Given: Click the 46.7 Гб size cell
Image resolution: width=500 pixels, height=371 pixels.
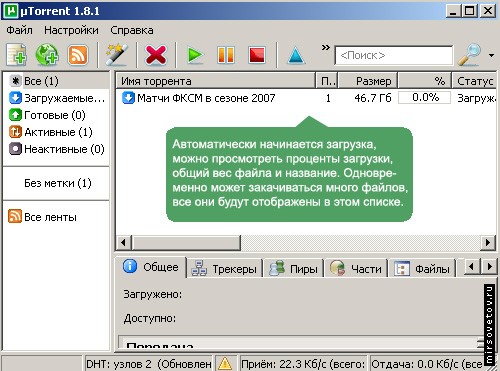Looking at the screenshot, I should coord(373,98).
